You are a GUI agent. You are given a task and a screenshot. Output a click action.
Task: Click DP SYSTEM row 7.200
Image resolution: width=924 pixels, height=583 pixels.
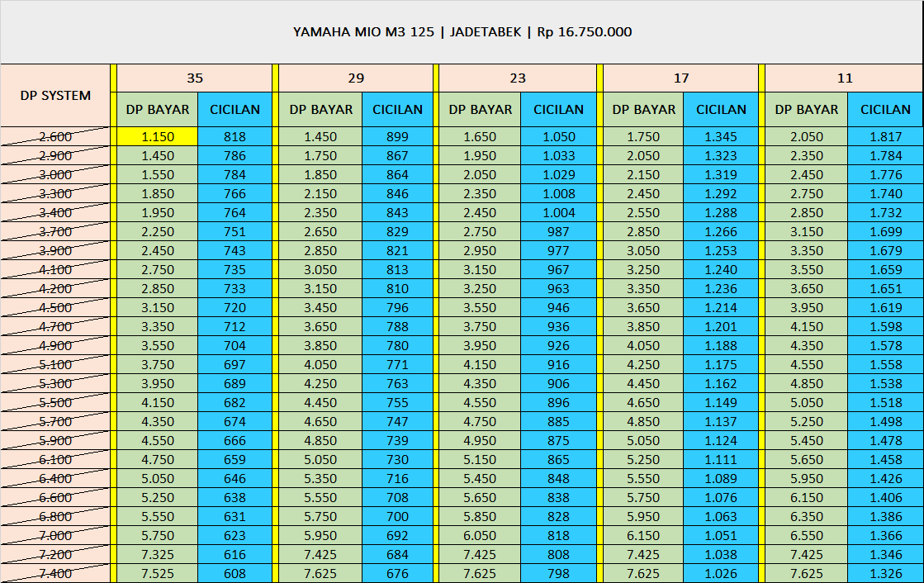pos(55,555)
